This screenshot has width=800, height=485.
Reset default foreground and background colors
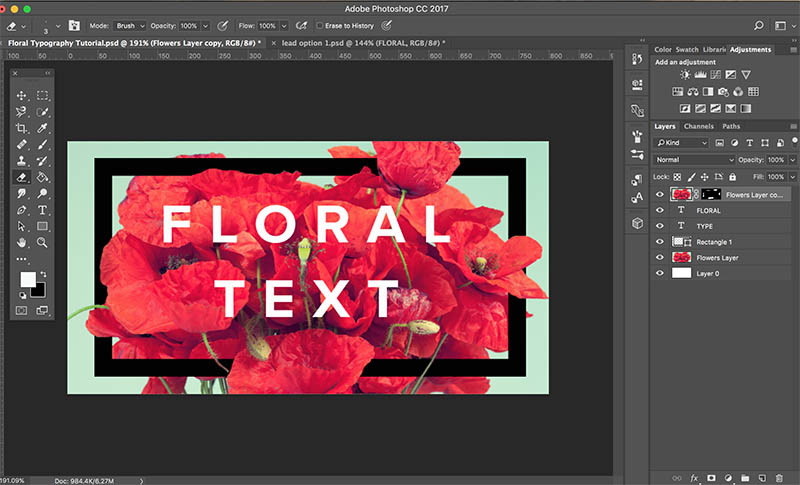point(22,295)
